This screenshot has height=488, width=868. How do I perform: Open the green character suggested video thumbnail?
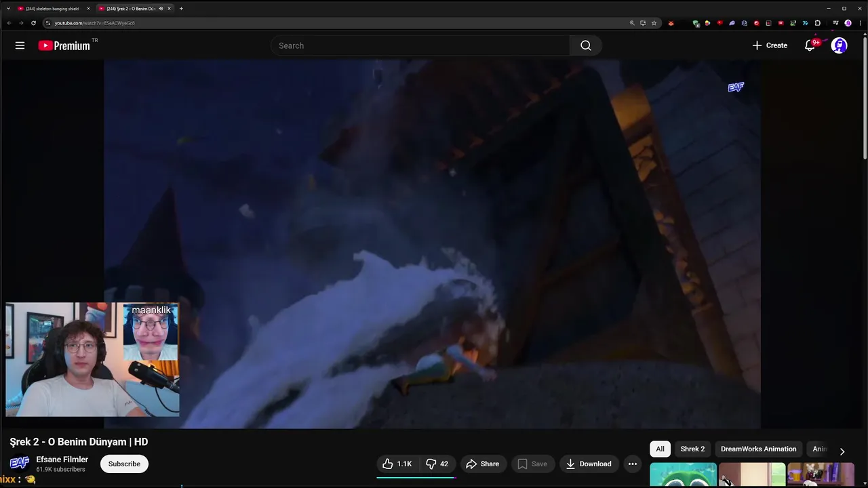(x=683, y=475)
